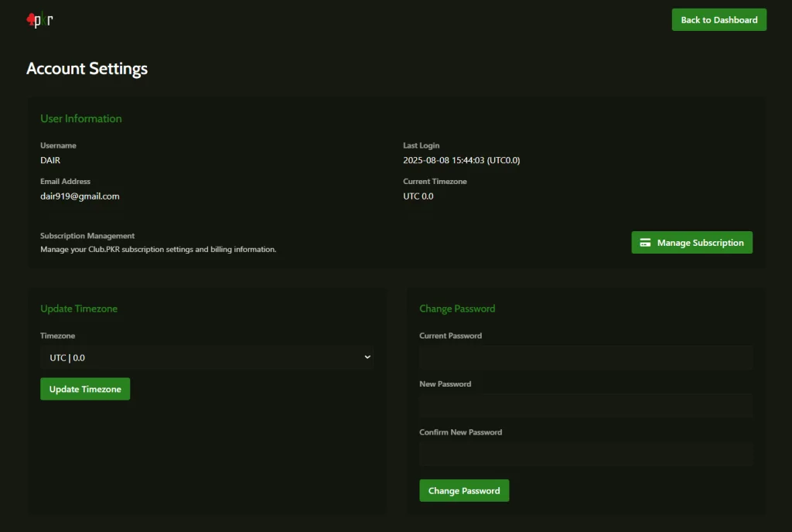Image resolution: width=792 pixels, height=532 pixels.
Task: Select the Confirm New Password field
Action: pos(585,455)
